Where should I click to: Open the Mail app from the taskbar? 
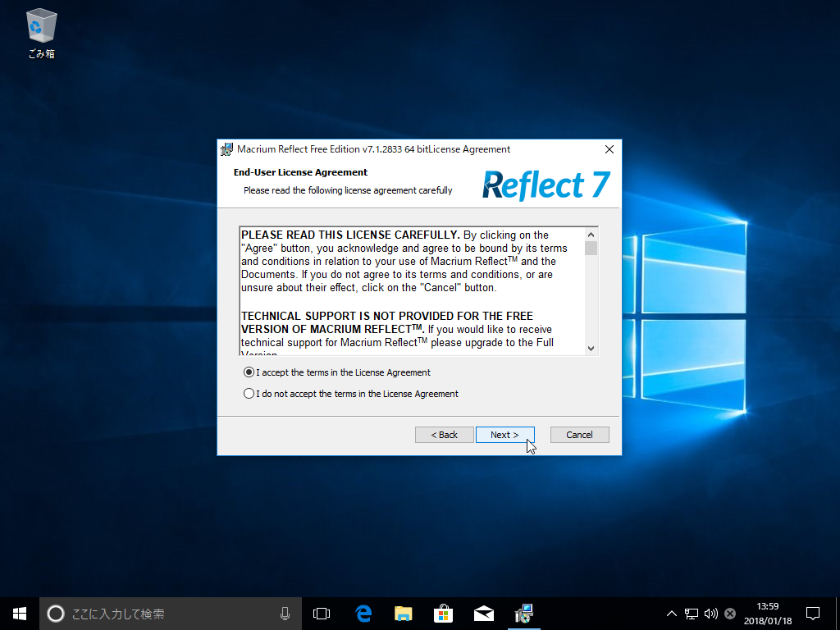point(484,614)
